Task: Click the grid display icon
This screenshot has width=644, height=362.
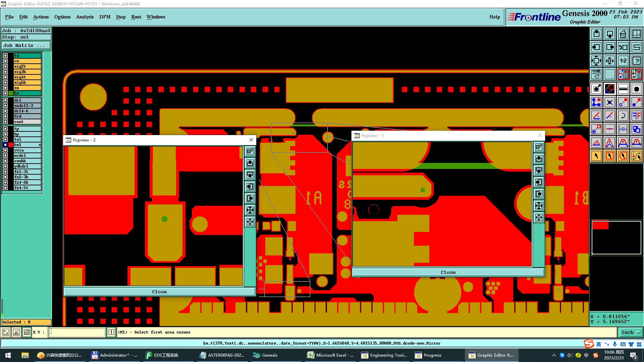Action: pyautogui.click(x=609, y=74)
